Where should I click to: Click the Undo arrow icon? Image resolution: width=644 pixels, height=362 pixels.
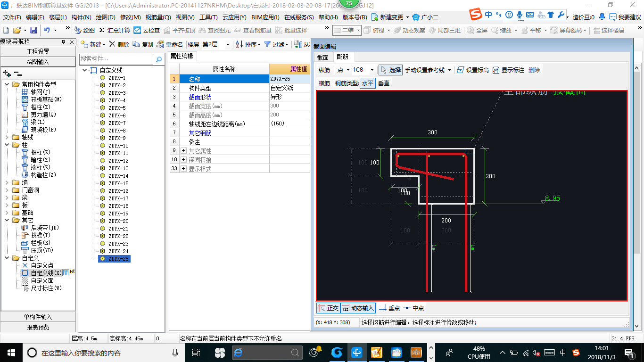[x=47, y=30]
